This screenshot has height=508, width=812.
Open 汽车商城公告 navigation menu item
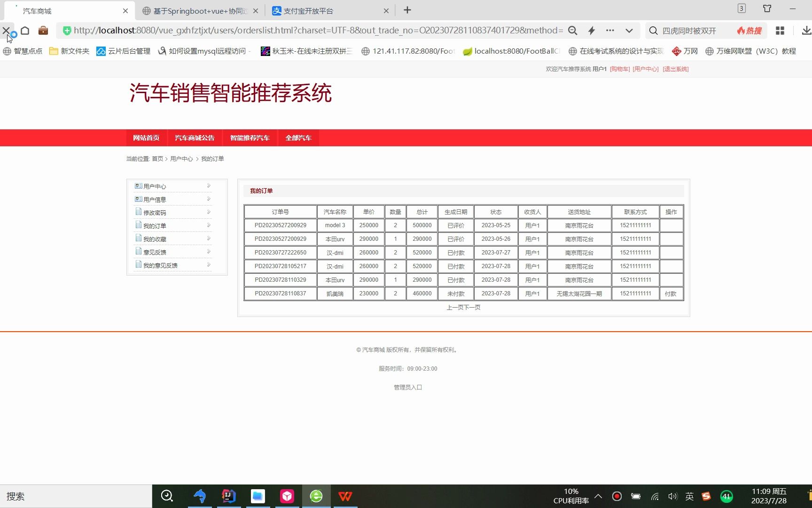coord(195,138)
